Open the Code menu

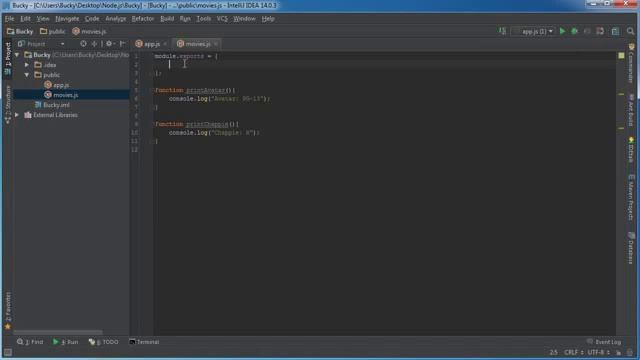[x=92, y=19]
